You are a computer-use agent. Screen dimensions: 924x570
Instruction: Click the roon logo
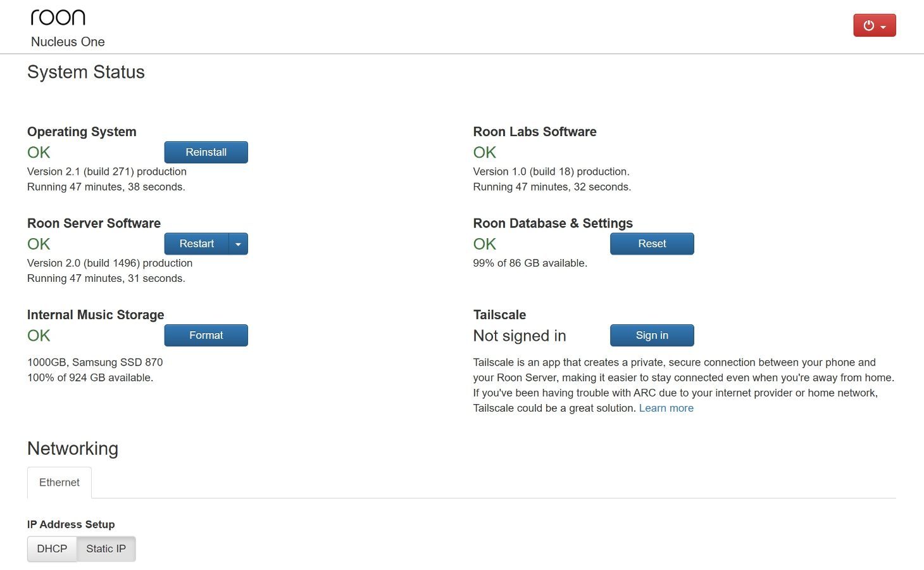[x=58, y=17]
